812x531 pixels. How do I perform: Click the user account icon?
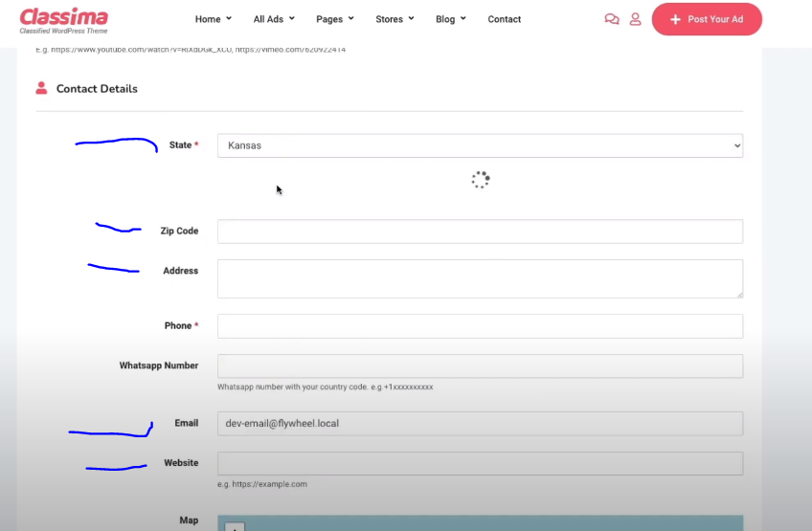coord(635,19)
